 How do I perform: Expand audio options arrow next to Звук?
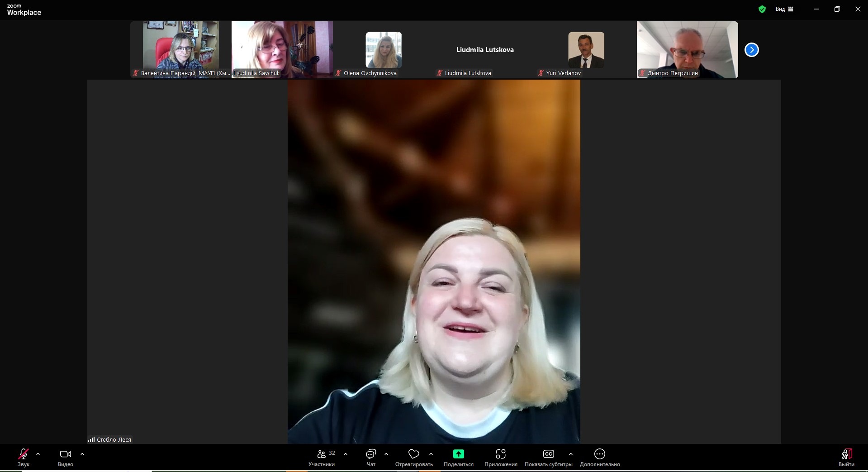click(38, 454)
